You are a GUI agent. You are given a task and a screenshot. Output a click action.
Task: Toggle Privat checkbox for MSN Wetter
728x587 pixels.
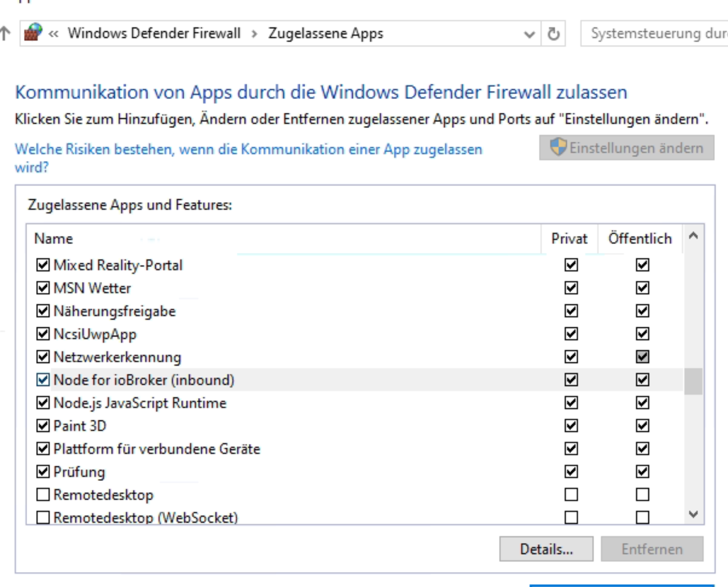(571, 288)
